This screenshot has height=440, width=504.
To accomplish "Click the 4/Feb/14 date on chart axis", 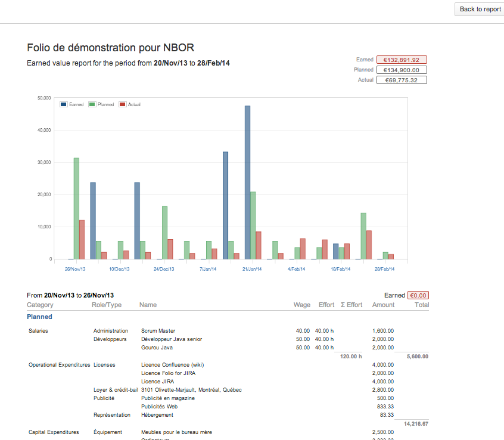I will [x=296, y=269].
